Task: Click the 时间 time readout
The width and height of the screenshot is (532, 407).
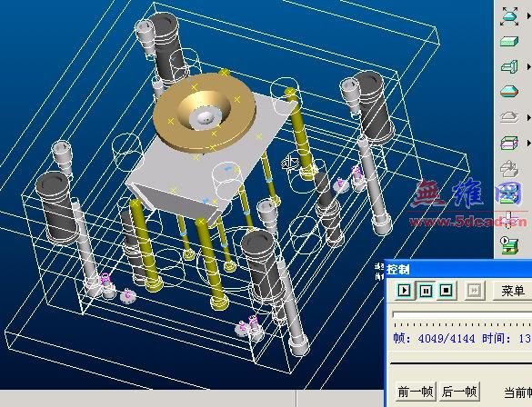Action: (x=507, y=338)
